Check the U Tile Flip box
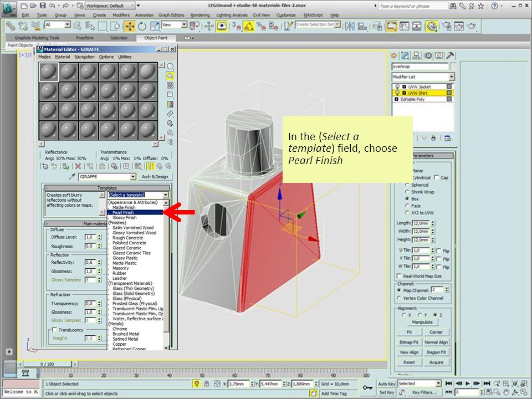532x399 pixels. click(x=438, y=250)
